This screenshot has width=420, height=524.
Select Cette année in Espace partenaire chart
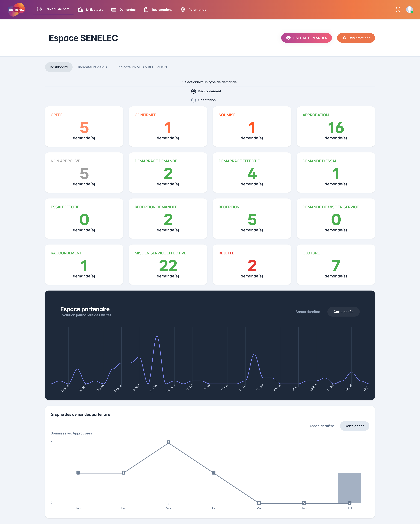[343, 312]
